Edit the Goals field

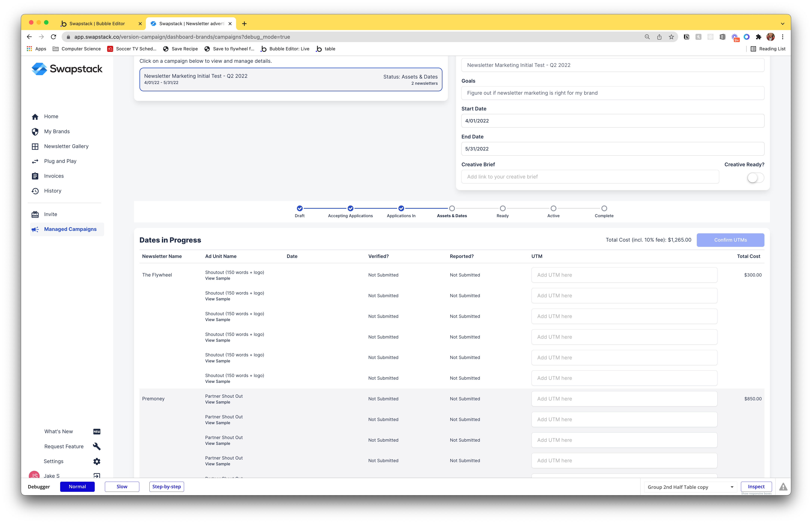pyautogui.click(x=613, y=93)
